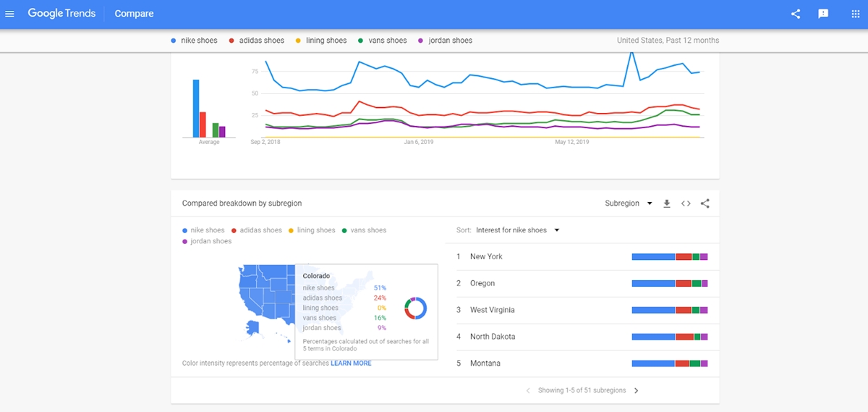Click Alaska on the US map
Viewport: 868px width, 412px height.
tap(252, 328)
